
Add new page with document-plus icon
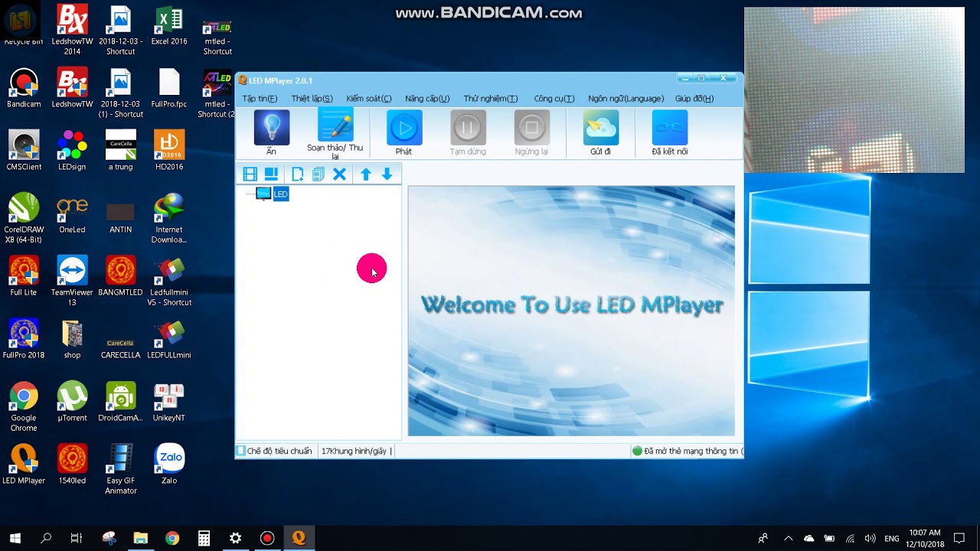click(x=298, y=174)
